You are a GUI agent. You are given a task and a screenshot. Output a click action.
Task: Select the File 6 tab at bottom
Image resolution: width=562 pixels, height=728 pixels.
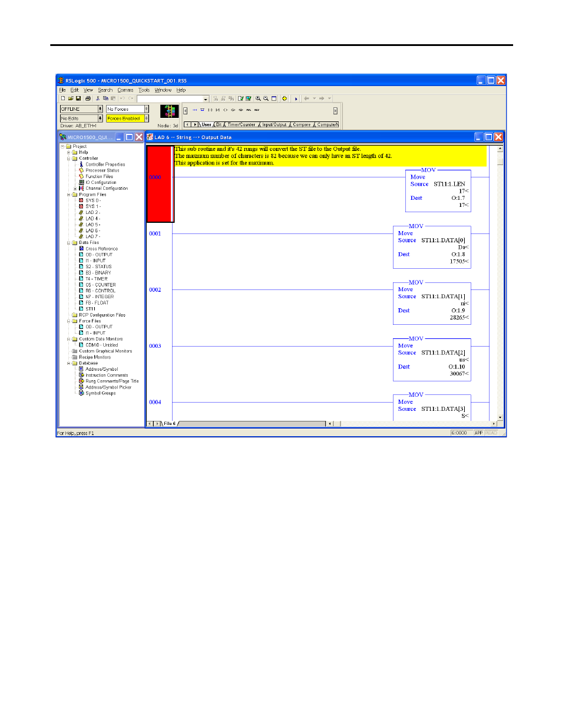[x=170, y=424]
